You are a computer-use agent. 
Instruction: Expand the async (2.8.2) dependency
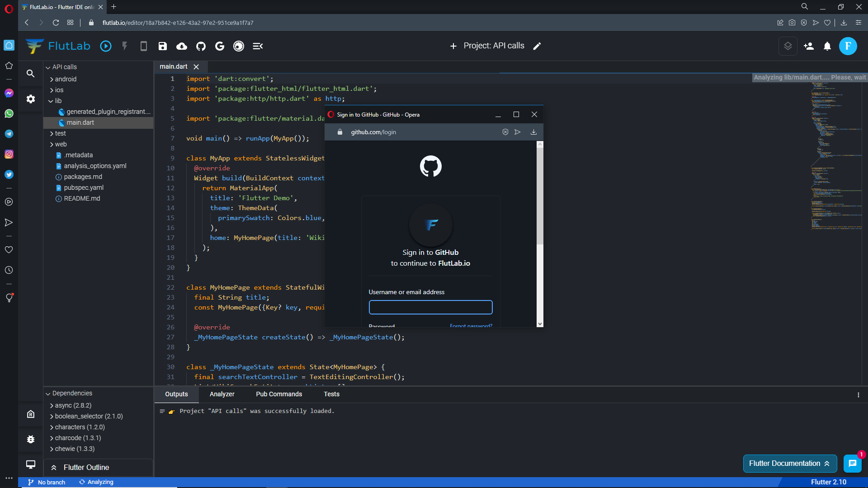pos(52,405)
